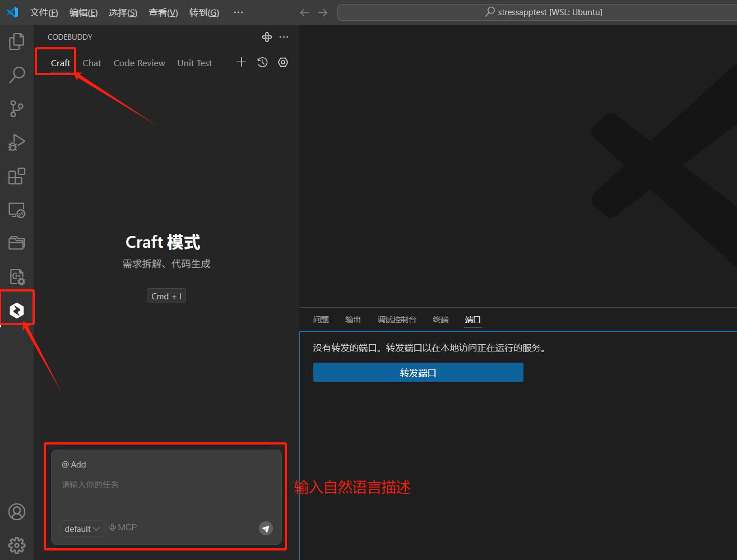Go forward with the right arrow
737x560 pixels.
pyautogui.click(x=323, y=12)
